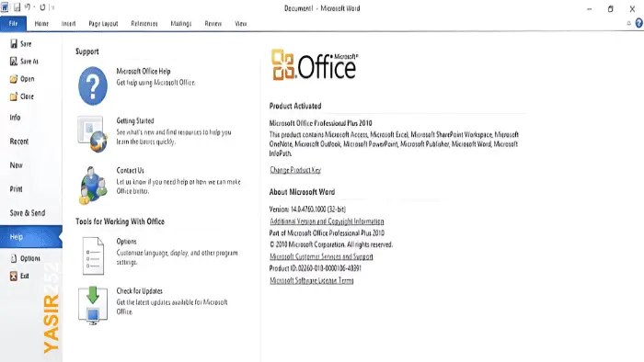The image size is (644, 362).
Task: Click Exit in the backstage sidebar
Action: pyautogui.click(x=19, y=276)
